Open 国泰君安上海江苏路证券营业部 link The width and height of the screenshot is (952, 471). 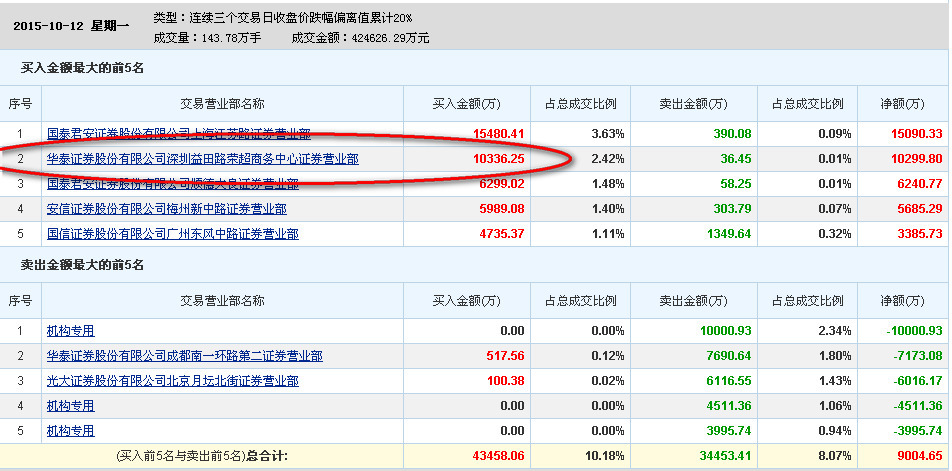(178, 134)
